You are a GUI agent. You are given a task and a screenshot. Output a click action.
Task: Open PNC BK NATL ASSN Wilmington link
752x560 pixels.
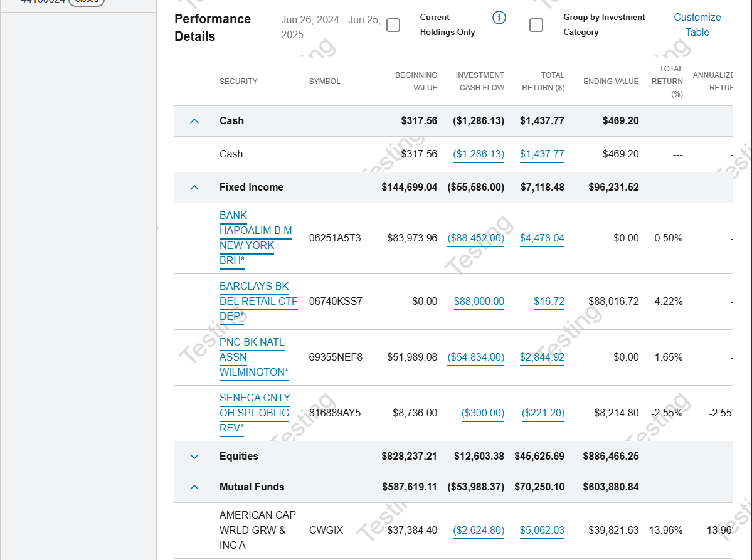(253, 357)
